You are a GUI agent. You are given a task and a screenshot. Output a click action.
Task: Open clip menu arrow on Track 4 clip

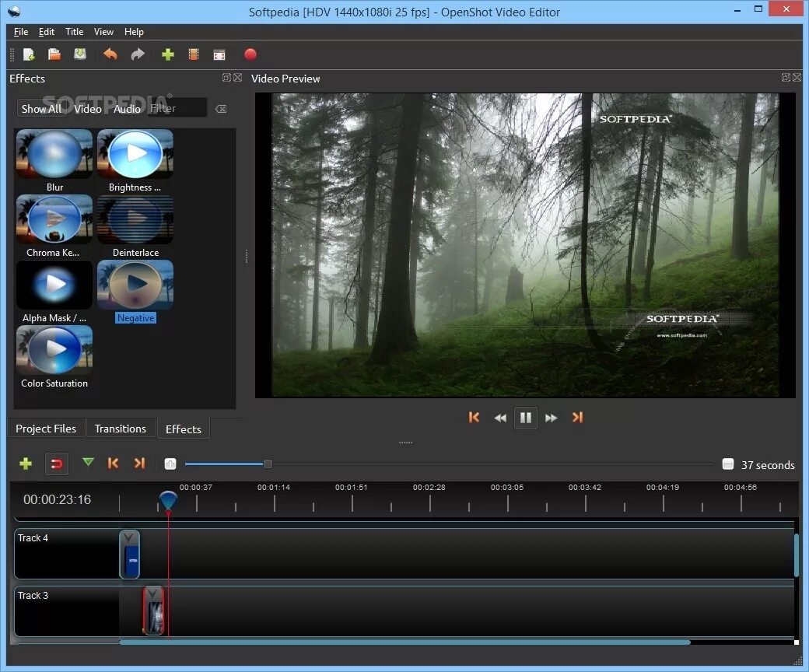click(128, 538)
